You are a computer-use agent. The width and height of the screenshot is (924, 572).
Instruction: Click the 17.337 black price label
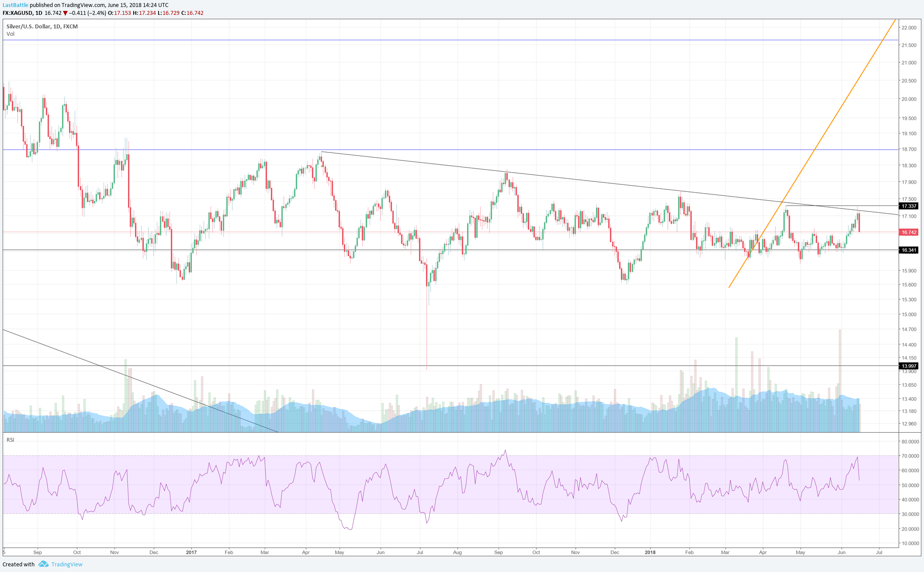(909, 206)
